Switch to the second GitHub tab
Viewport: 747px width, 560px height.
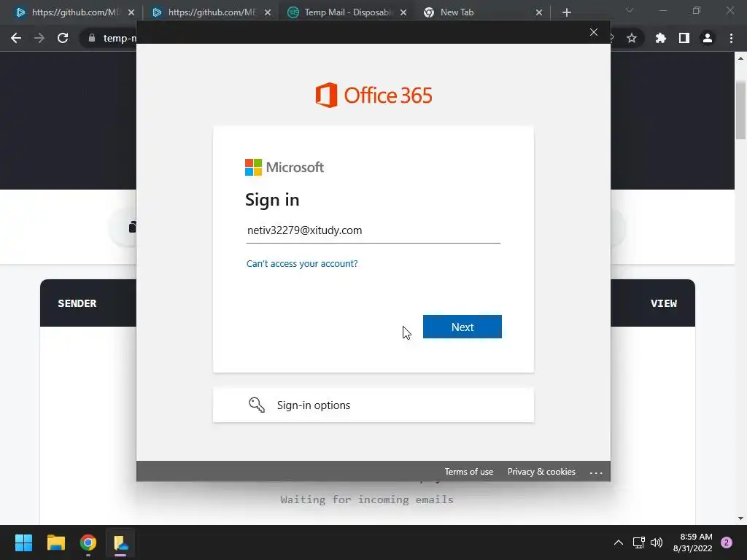coord(210,12)
